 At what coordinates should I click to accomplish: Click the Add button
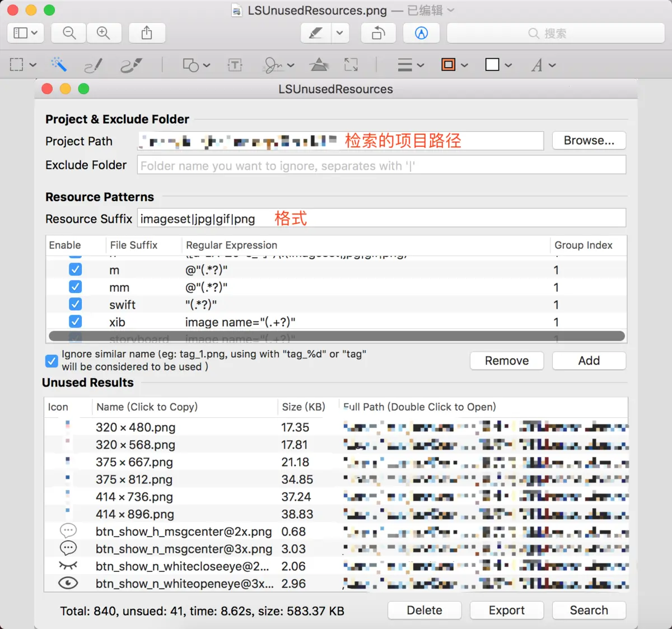589,361
